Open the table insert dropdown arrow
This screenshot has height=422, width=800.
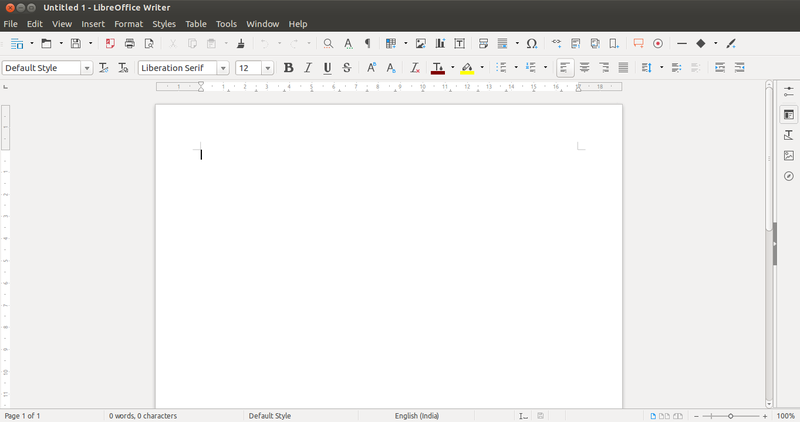[406, 44]
